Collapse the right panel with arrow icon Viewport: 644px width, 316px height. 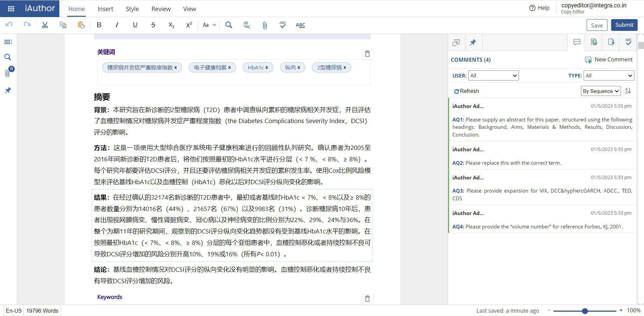(456, 42)
